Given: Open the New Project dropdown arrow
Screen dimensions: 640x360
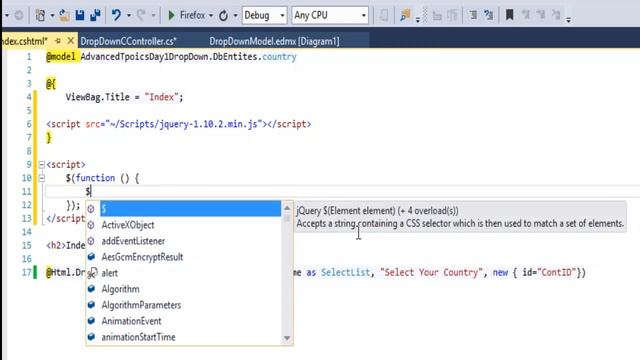Looking at the screenshot, I should pos(52,16).
